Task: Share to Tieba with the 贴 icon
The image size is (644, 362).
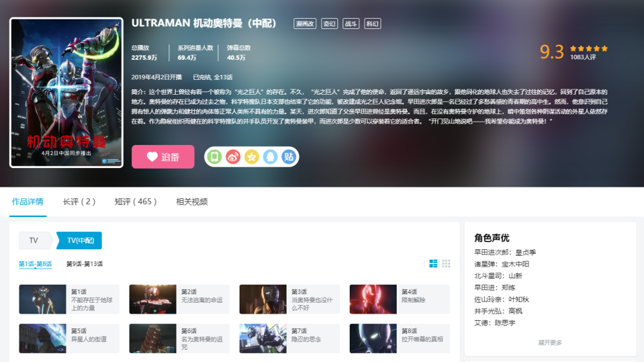Action: point(289,157)
